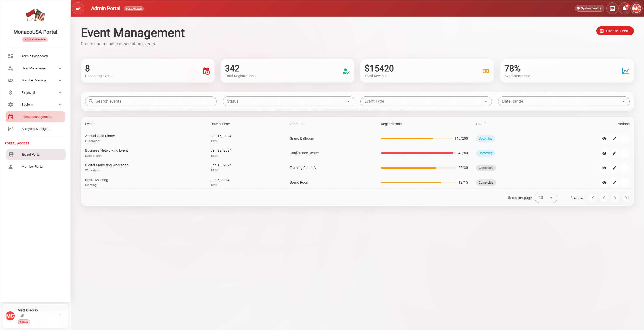This screenshot has height=330, width=644.
Task: Click the MC profile avatar in header
Action: pyautogui.click(x=636, y=8)
